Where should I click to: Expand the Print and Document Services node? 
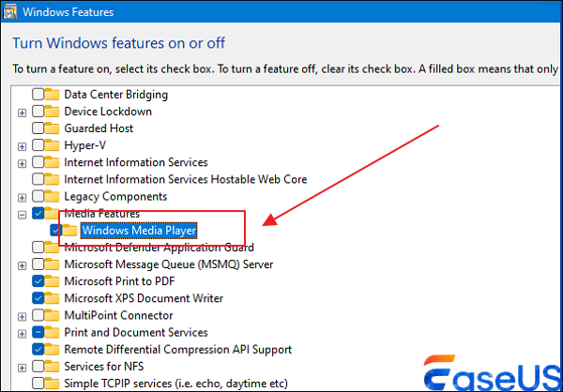pyautogui.click(x=22, y=332)
